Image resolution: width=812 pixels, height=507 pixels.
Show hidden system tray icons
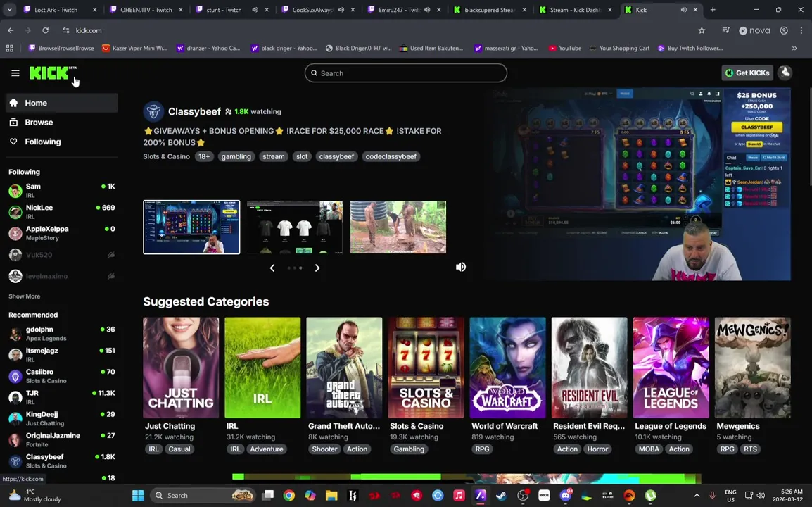pyautogui.click(x=697, y=496)
